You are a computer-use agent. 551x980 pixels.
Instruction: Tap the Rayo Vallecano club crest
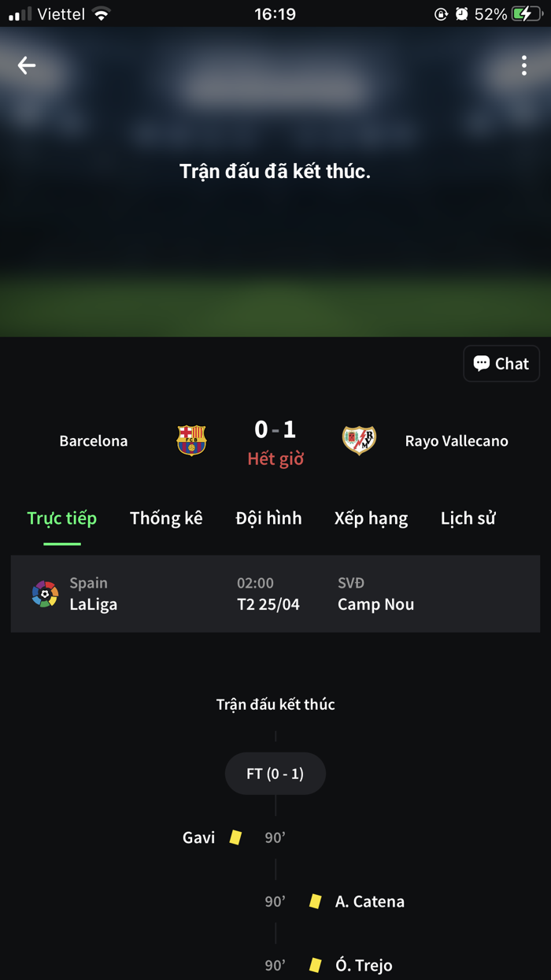(x=360, y=440)
